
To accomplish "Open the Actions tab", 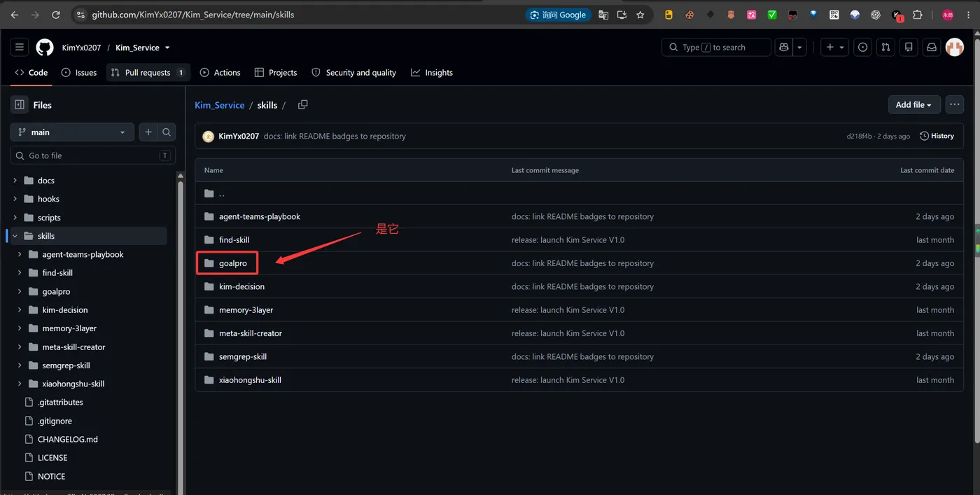I will [220, 72].
